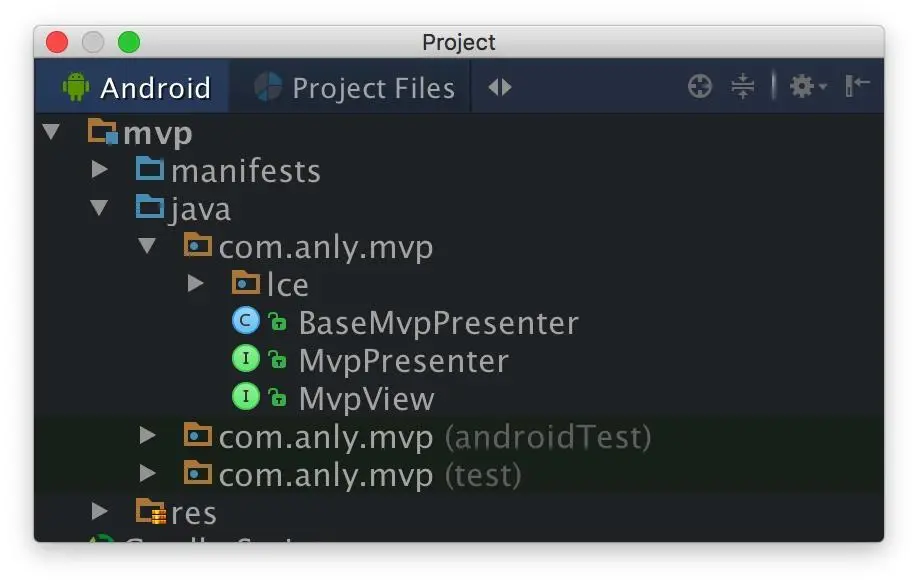The height and width of the screenshot is (584, 918).
Task: Click the hide panel icon
Action: click(x=857, y=87)
